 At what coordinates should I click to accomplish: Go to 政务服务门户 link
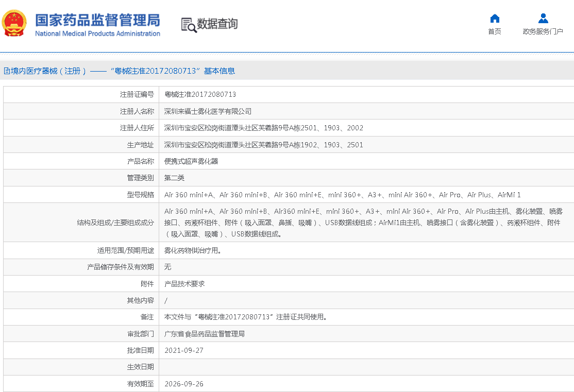[x=543, y=32]
